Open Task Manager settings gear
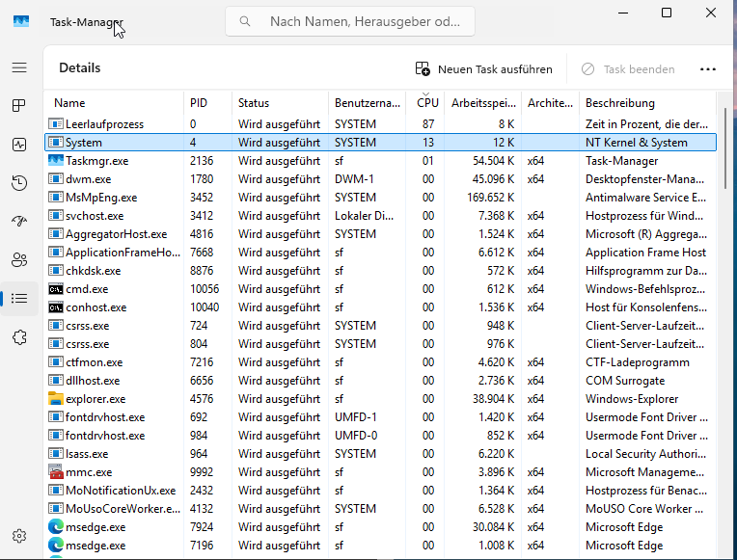The height and width of the screenshot is (560, 737). click(19, 536)
